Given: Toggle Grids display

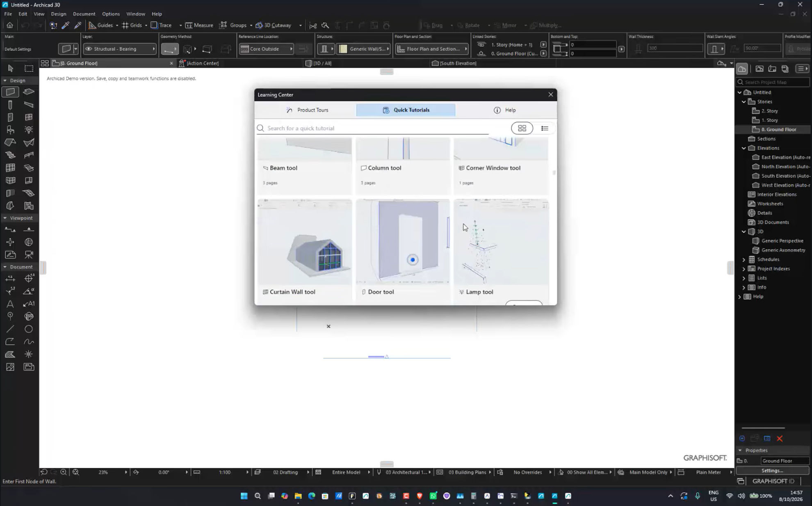Looking at the screenshot, I should click(x=132, y=25).
